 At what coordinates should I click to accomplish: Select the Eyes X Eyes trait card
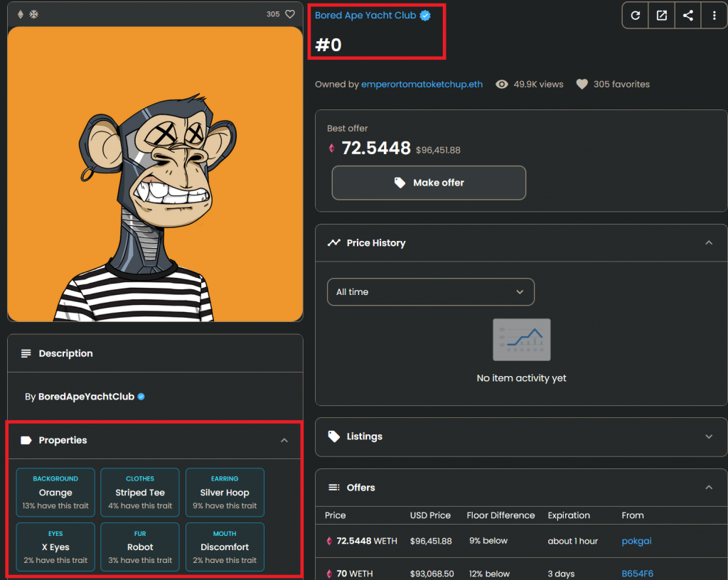click(55, 547)
